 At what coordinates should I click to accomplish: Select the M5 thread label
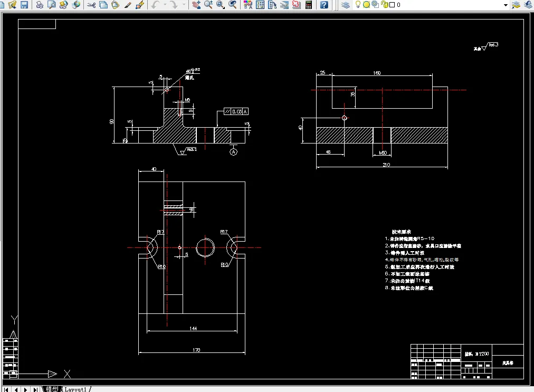click(x=187, y=100)
